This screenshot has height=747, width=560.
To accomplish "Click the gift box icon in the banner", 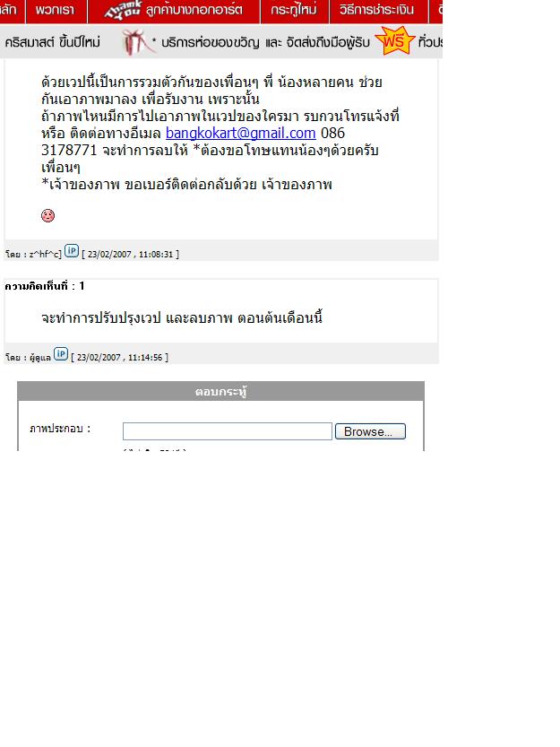I will (137, 42).
